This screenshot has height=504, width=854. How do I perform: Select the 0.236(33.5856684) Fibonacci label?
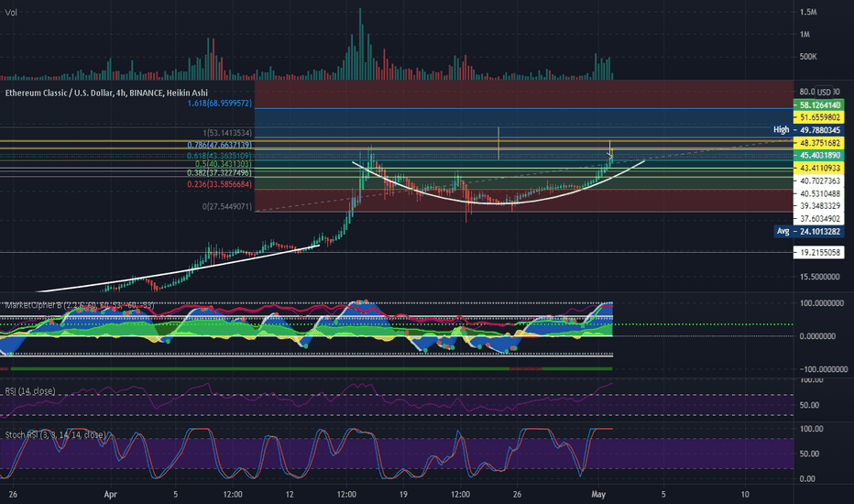point(220,184)
